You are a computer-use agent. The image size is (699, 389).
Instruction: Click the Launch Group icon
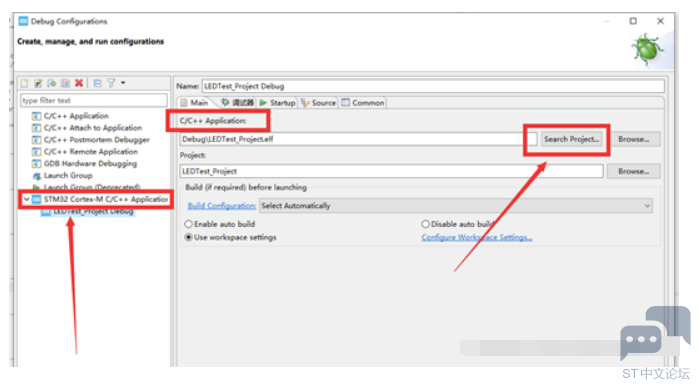tap(37, 176)
